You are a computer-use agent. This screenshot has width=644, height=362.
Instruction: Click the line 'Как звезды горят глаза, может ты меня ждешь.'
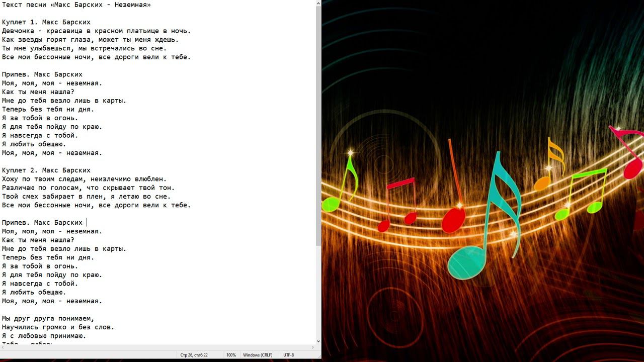pos(91,39)
